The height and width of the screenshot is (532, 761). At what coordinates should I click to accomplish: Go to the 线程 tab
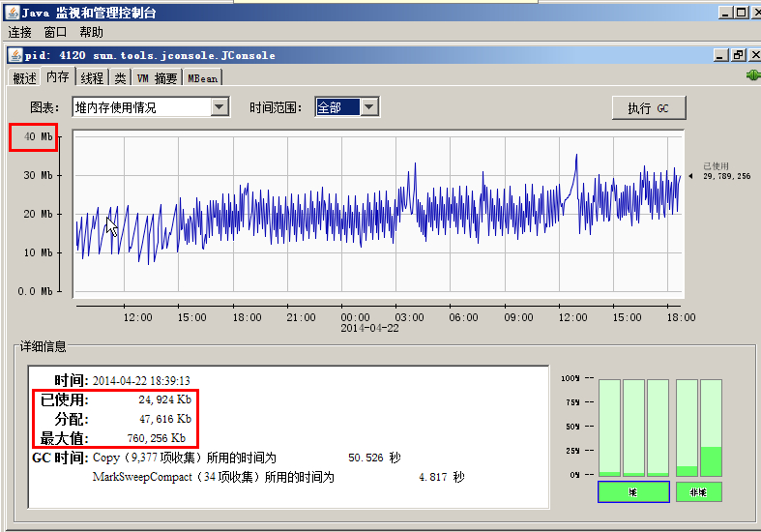coord(92,78)
